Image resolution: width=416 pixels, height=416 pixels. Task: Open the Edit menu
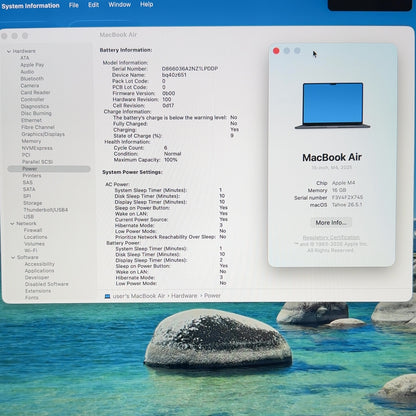point(93,5)
